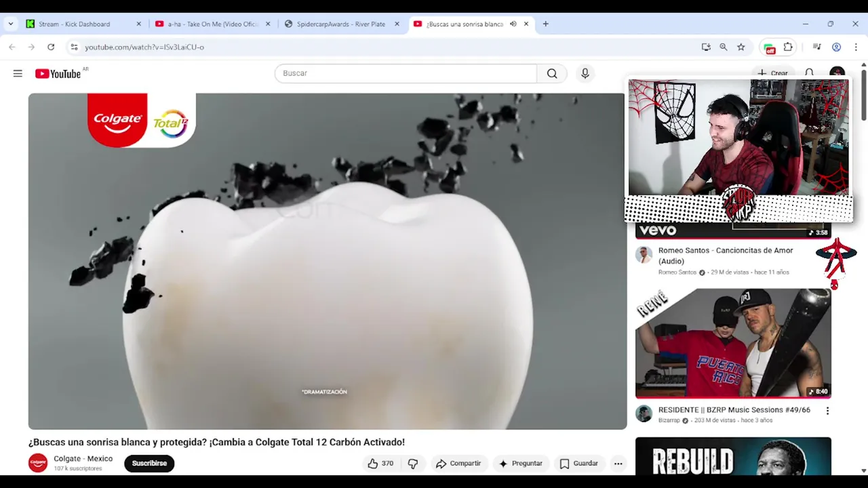The height and width of the screenshot is (488, 868).
Task: Open the media controls icon in Chrome's toolbar
Action: 816,47
